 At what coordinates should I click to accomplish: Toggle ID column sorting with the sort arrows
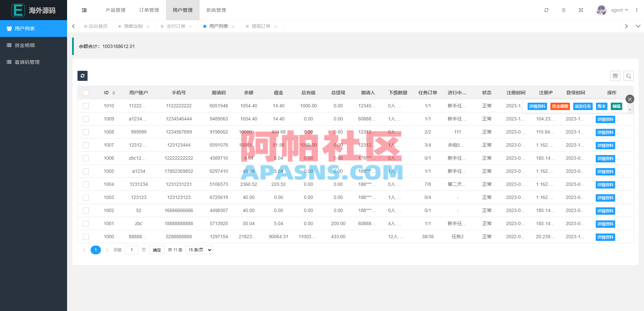point(113,93)
